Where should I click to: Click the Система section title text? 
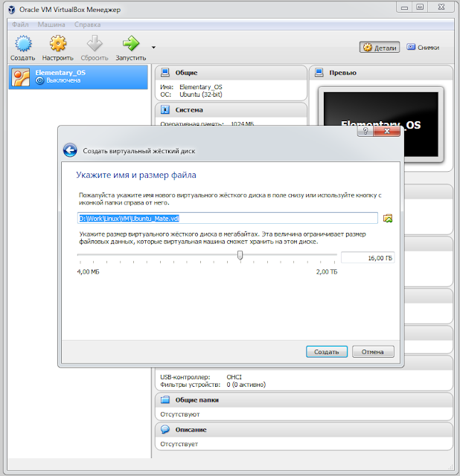[x=189, y=110]
